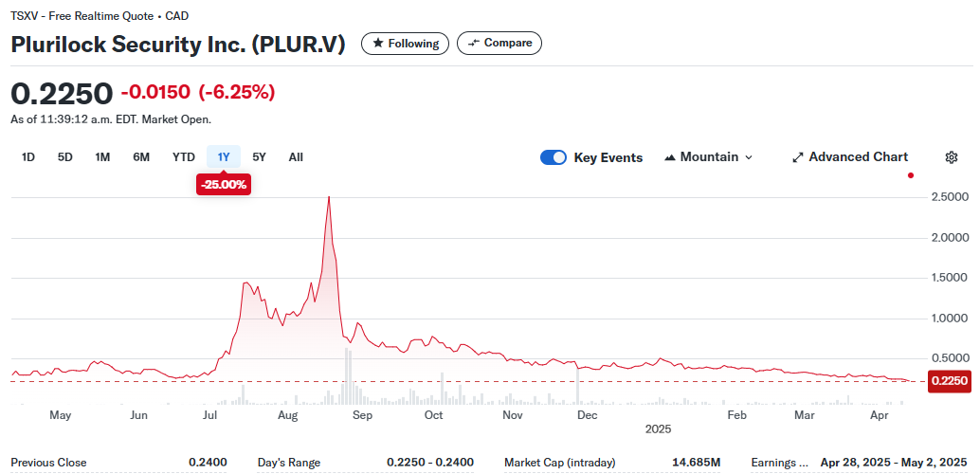Click the Day's Range label
Screen dimensions: 980x474
(x=289, y=463)
